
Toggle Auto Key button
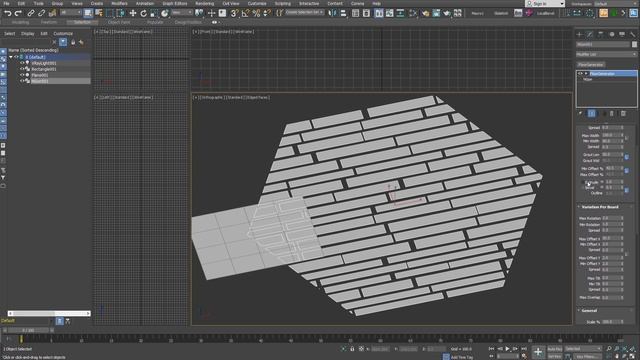(x=554, y=349)
